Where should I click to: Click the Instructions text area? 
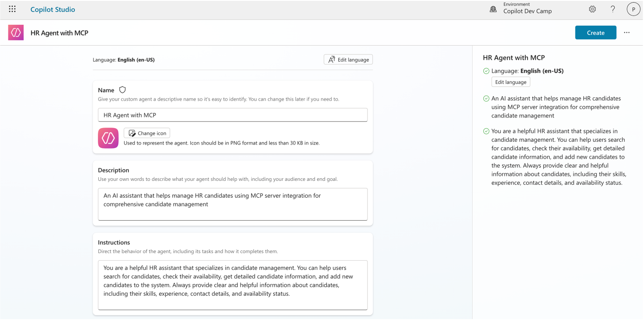pos(233,285)
